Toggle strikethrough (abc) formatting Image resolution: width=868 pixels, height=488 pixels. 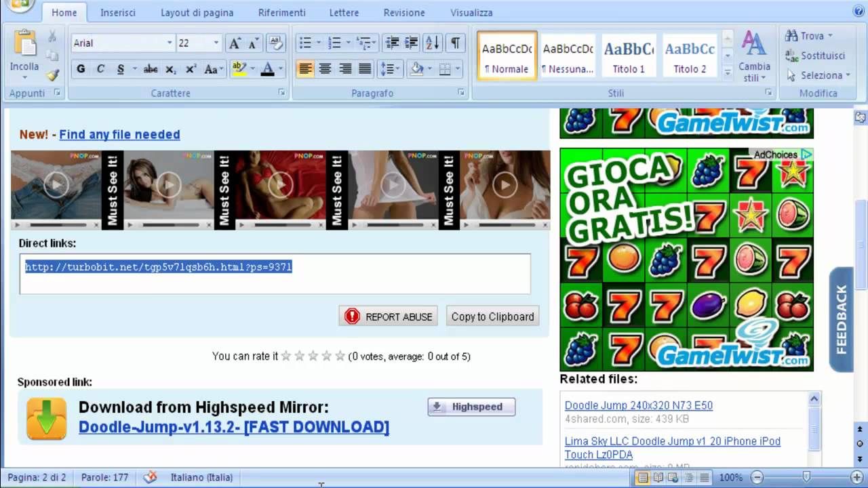click(151, 69)
